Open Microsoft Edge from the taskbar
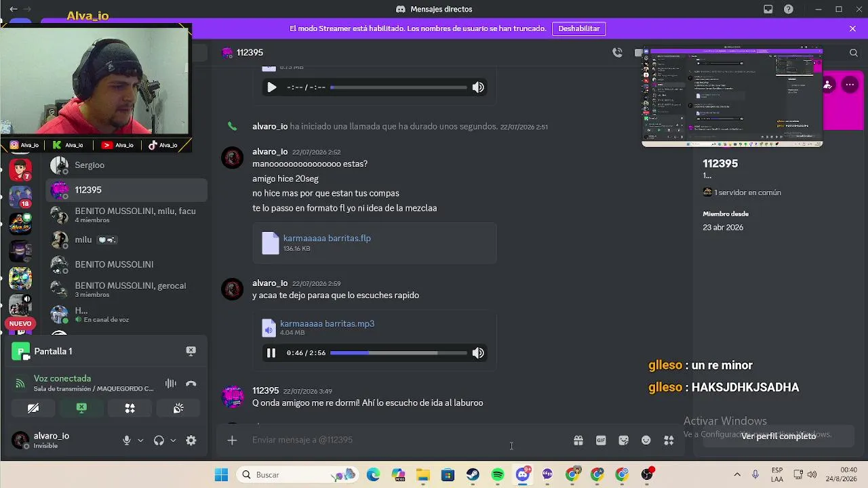The width and height of the screenshot is (868, 488). click(373, 475)
